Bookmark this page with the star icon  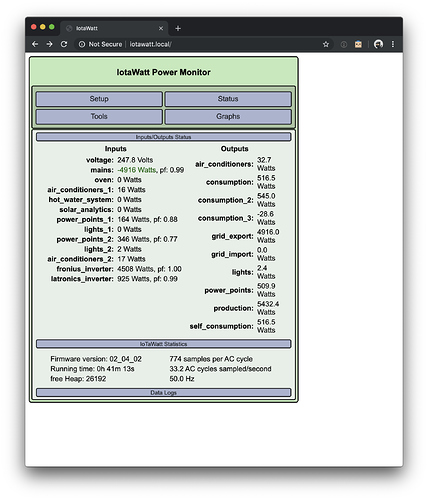(326, 44)
